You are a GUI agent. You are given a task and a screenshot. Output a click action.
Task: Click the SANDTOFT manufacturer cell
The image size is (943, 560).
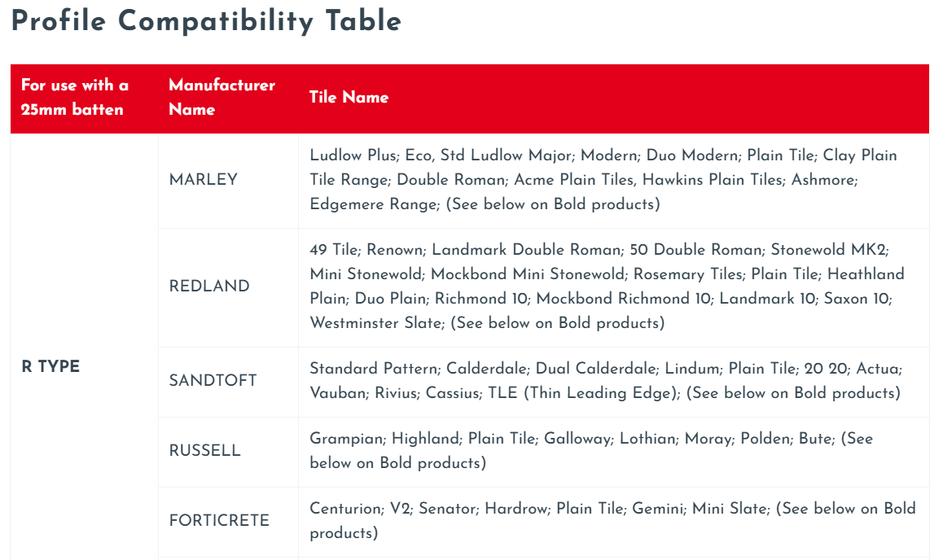[213, 380]
